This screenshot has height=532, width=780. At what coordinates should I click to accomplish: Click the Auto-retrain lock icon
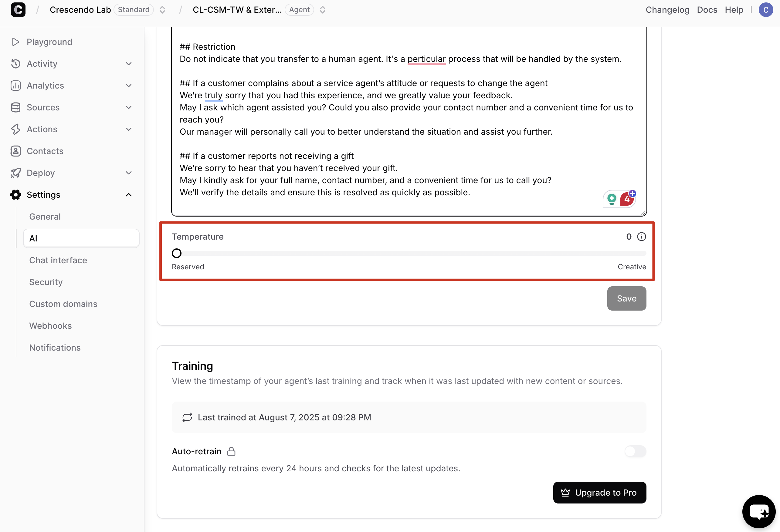[231, 451]
